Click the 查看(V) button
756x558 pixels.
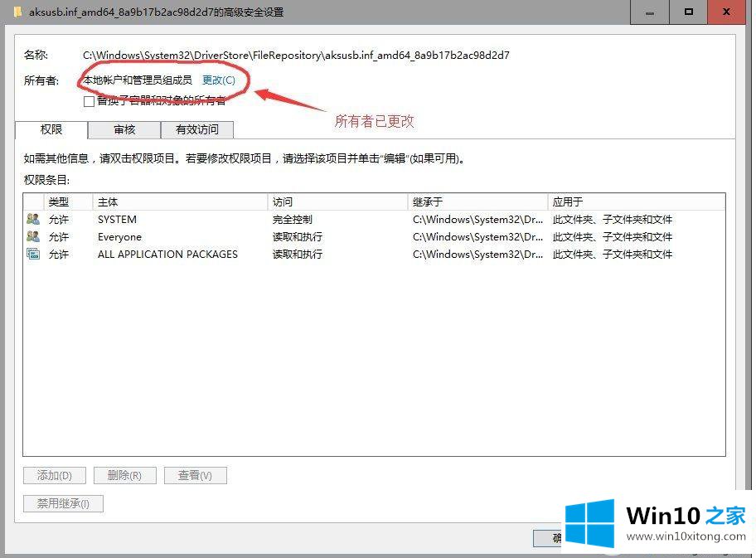point(195,476)
